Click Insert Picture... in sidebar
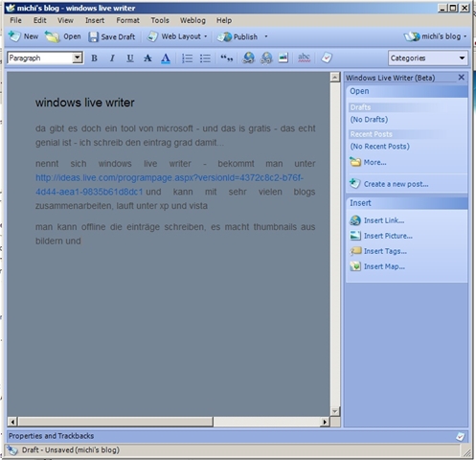The image size is (476, 460). (x=388, y=236)
